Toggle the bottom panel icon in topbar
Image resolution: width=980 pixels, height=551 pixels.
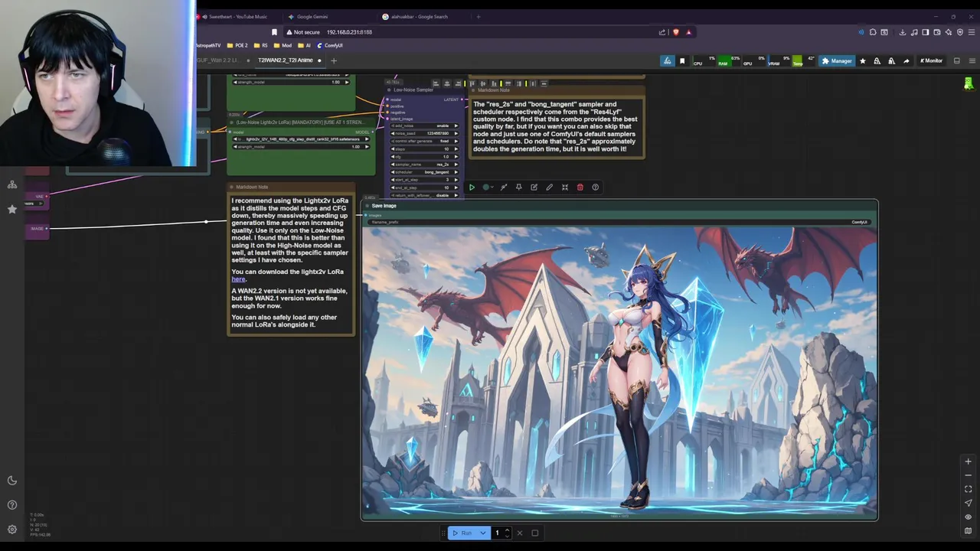tap(957, 60)
